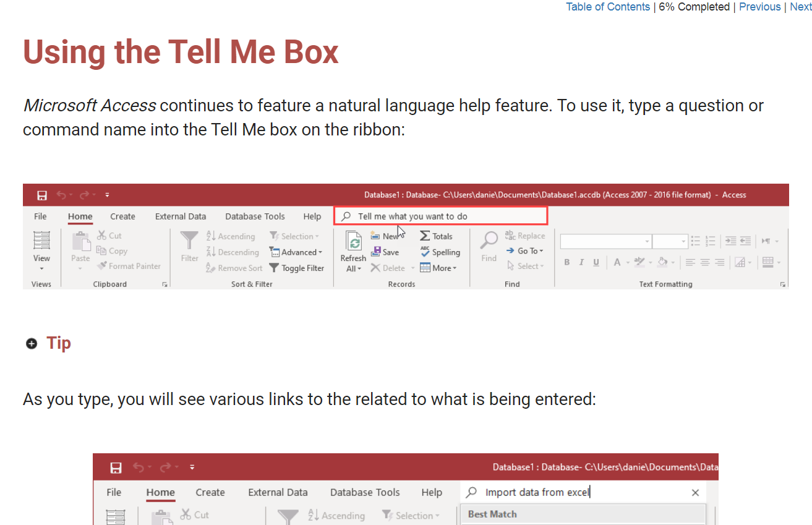Toggle Align Left in Text Formatting
This screenshot has height=525, width=812.
click(690, 263)
